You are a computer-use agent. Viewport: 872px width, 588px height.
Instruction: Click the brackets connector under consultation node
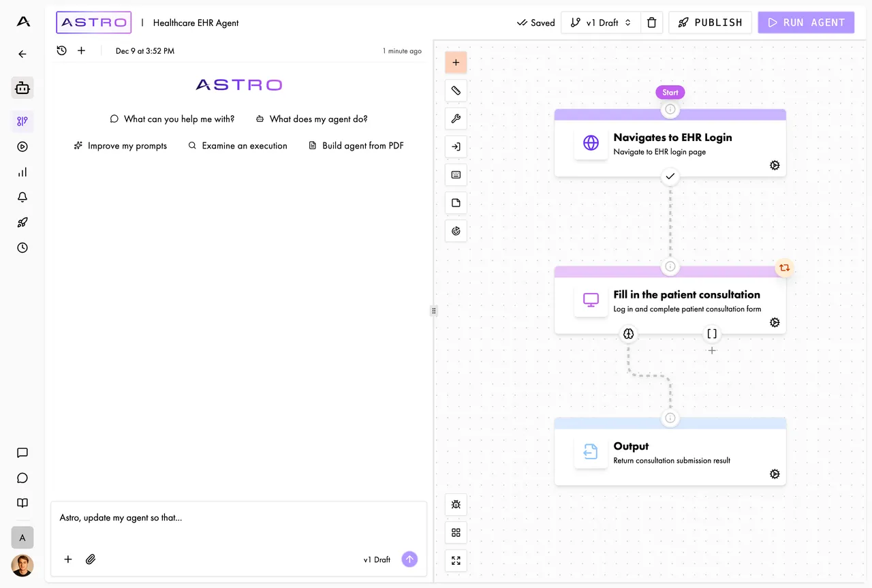point(712,334)
